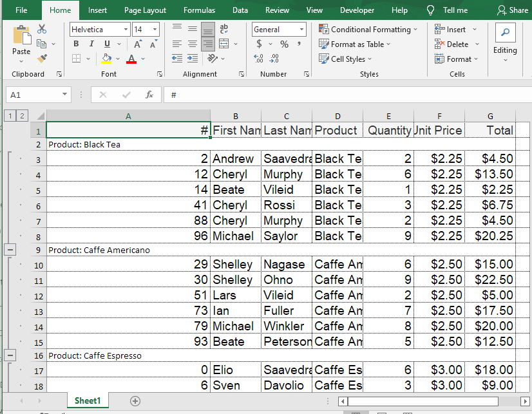Open the General number format dropdown
532x414 pixels.
tap(301, 30)
